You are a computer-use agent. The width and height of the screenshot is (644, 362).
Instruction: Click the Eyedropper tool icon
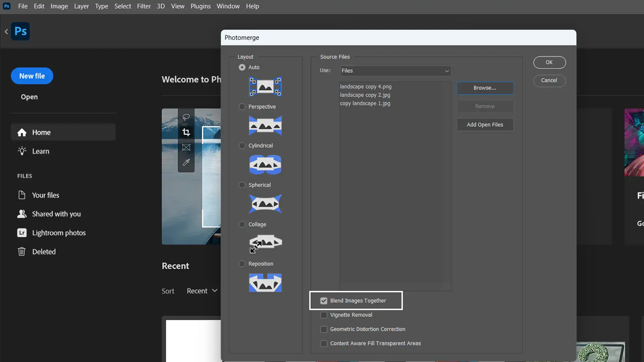tap(186, 162)
